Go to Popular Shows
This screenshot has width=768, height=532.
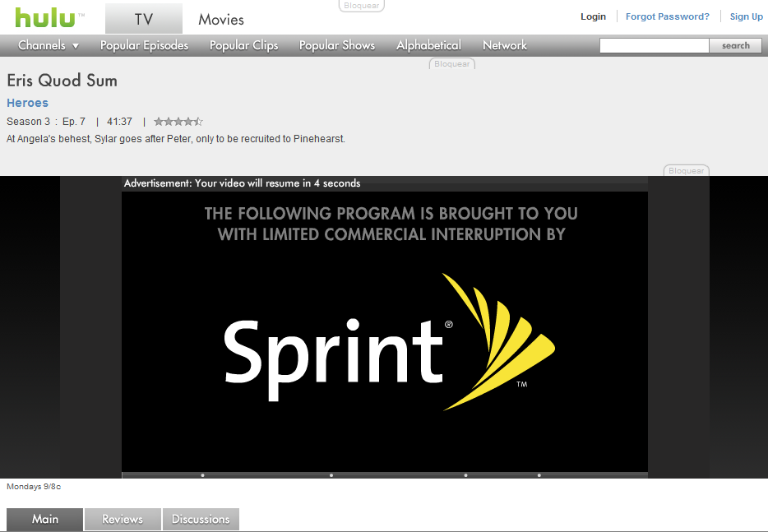pos(337,45)
